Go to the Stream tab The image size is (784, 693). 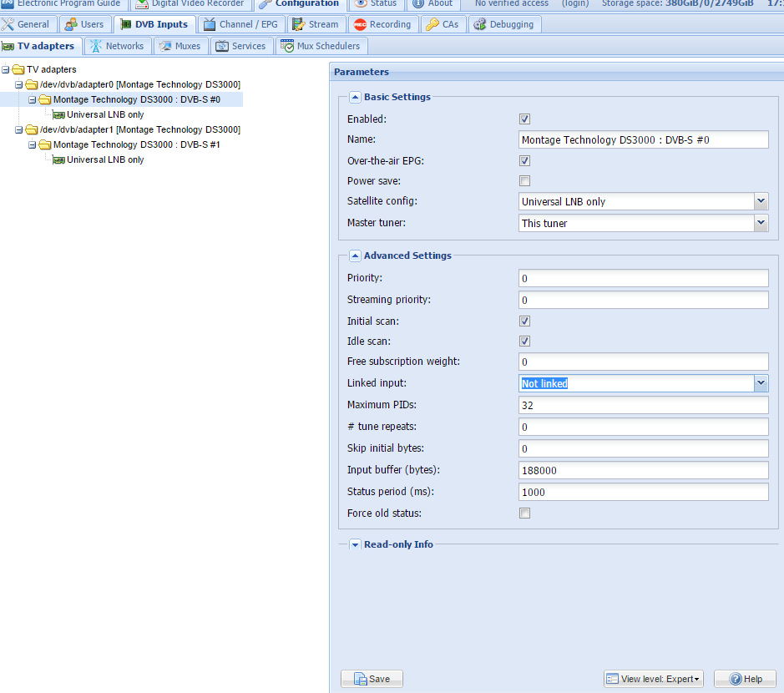click(x=316, y=24)
